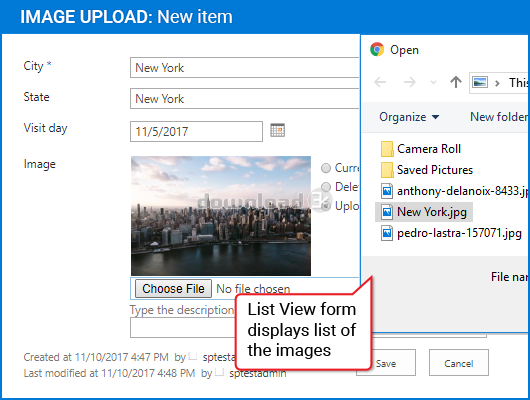Select the Saved Pictures folder icon
This screenshot has height=400, width=530.
click(387, 170)
